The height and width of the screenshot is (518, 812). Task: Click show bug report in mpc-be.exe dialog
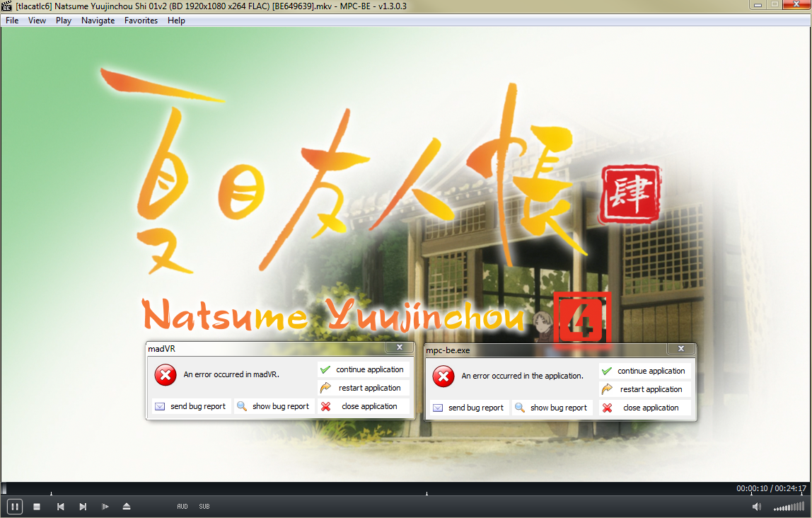[552, 408]
